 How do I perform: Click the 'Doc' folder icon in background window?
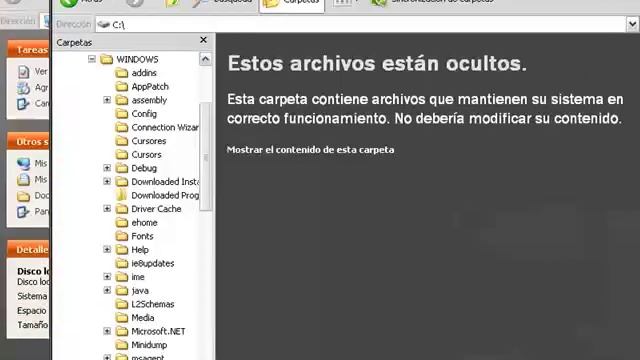[x=23, y=196]
